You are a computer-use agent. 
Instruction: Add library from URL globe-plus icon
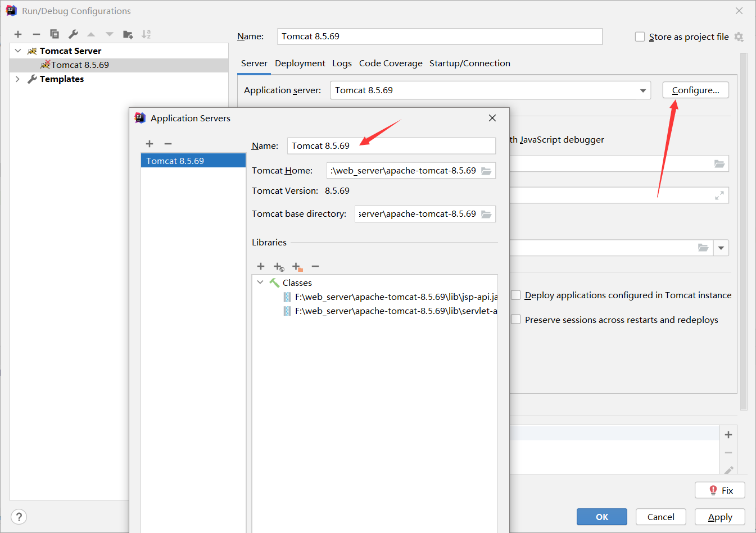point(279,267)
